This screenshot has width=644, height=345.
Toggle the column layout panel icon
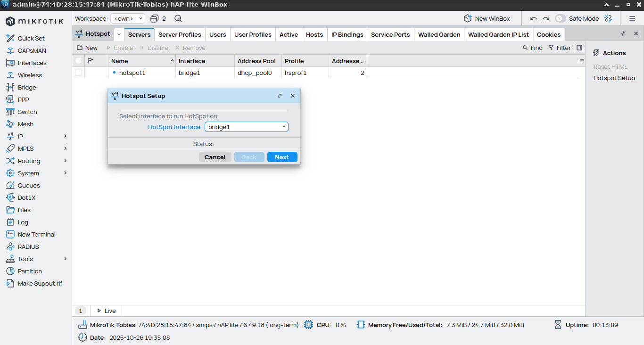pos(579,48)
